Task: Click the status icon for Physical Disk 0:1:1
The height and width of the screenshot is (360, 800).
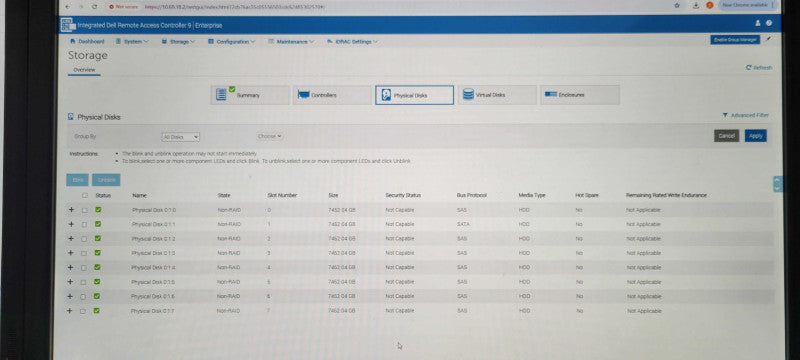Action: click(98, 224)
